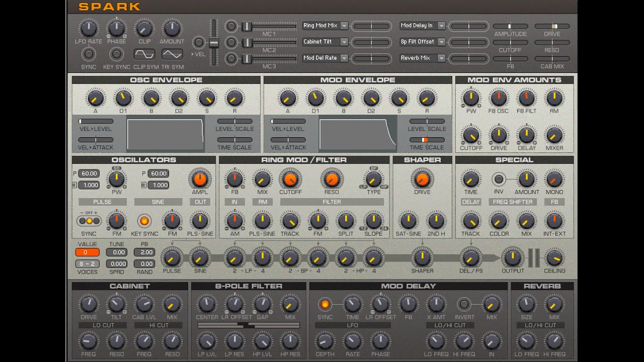Open the Ring Mod Mix dropdown
This screenshot has height=362, width=644.
point(325,26)
